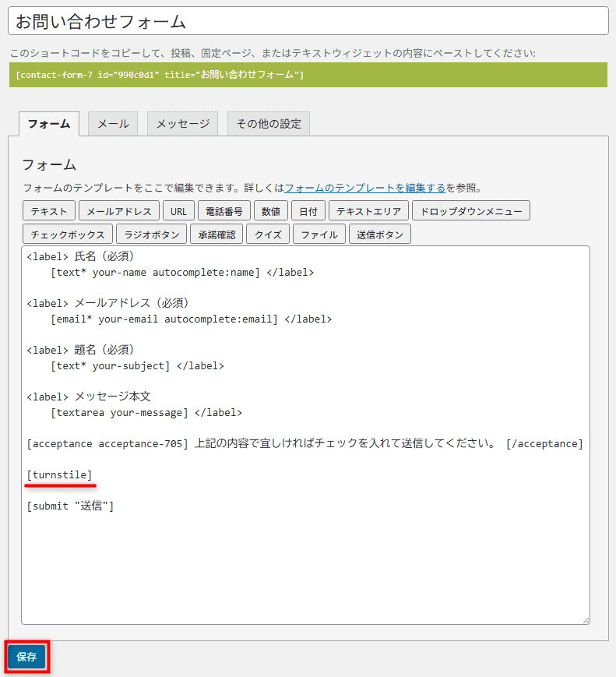Screen dimensions: 616x677
Task: Select the その他の設定 tab
Action: (x=269, y=124)
